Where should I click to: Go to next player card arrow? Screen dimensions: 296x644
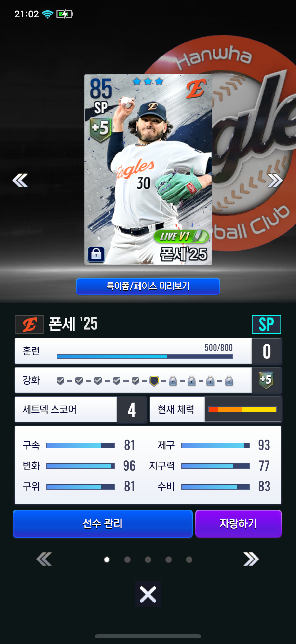tap(275, 180)
